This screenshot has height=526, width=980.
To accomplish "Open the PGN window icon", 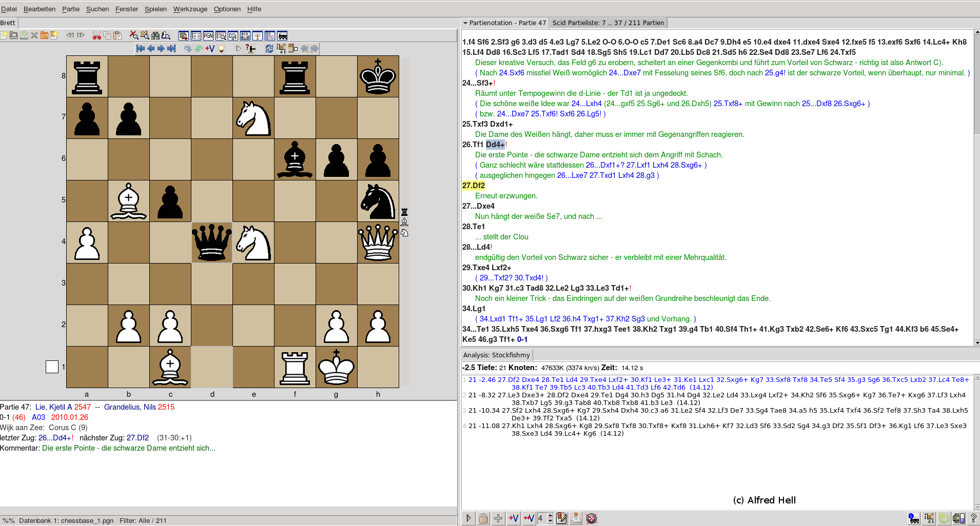I will tap(208, 35).
